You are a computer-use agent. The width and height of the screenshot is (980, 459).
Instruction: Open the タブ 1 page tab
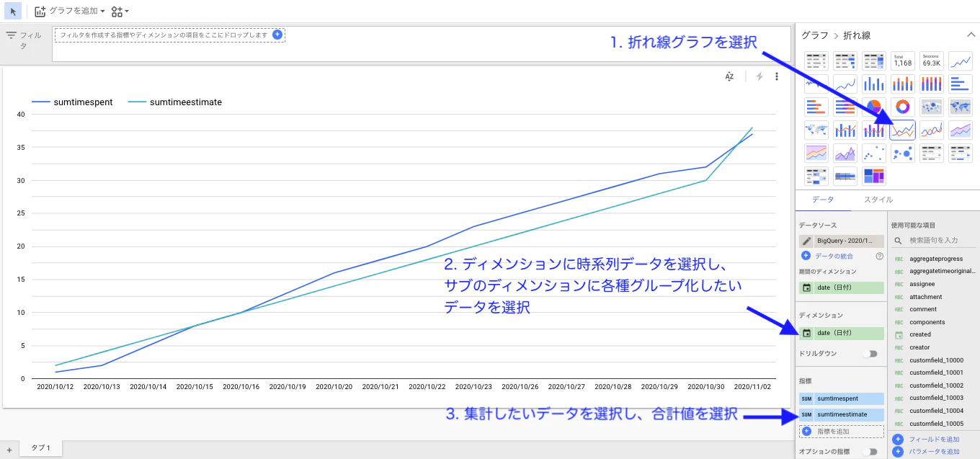[40, 448]
